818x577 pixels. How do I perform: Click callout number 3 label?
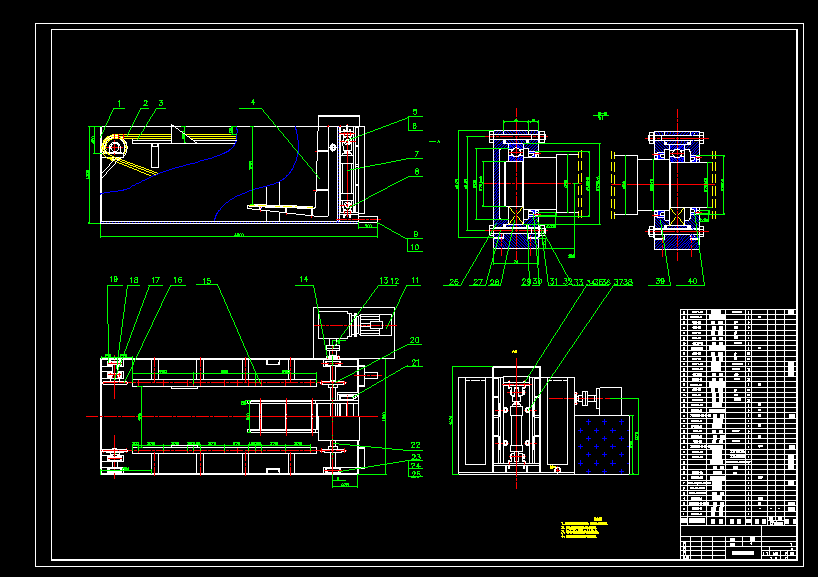pyautogui.click(x=161, y=103)
